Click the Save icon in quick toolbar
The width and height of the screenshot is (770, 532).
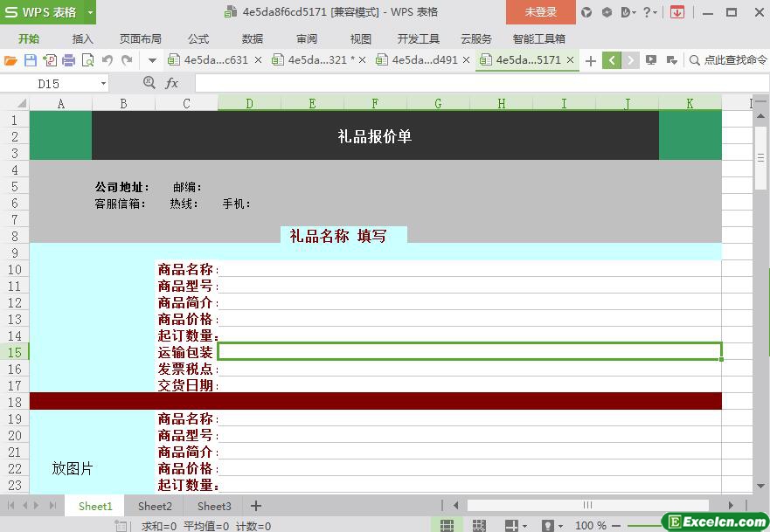click(31, 60)
